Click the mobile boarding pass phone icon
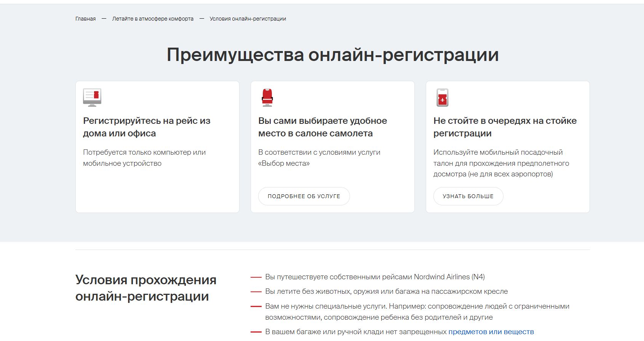The image size is (644, 341). click(443, 98)
